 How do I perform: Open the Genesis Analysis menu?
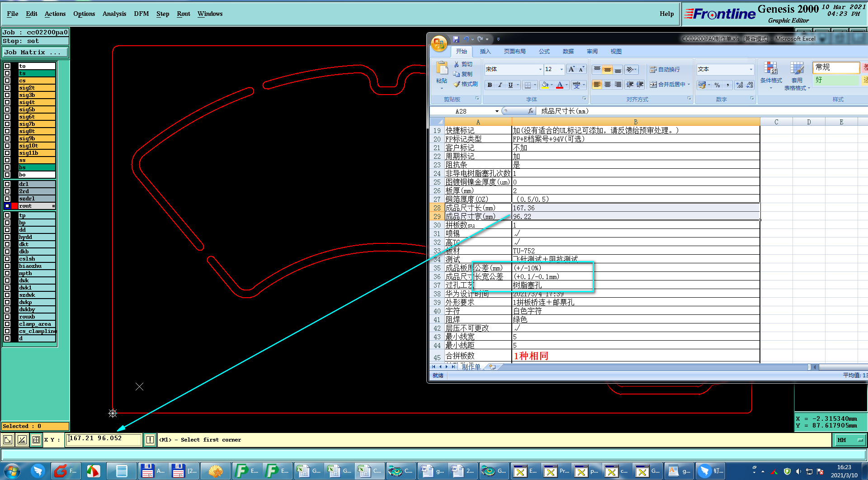[x=114, y=14]
